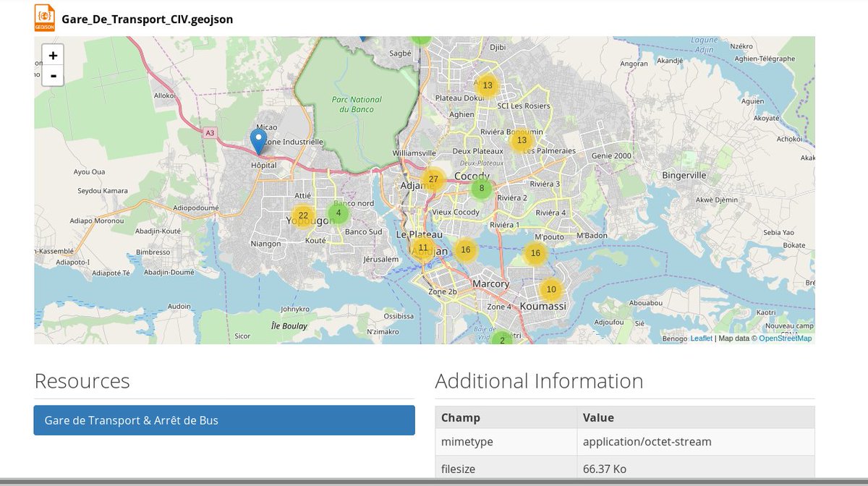This screenshot has height=486, width=868.
Task: Click the application/octet-stream value cell
Action: (696, 441)
